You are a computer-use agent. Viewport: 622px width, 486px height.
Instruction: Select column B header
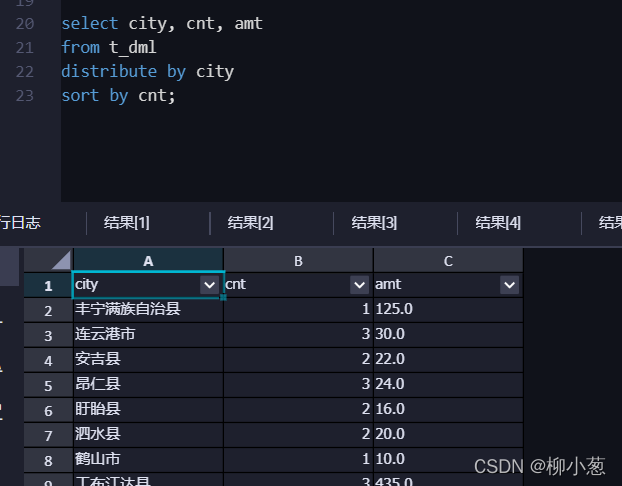(298, 261)
